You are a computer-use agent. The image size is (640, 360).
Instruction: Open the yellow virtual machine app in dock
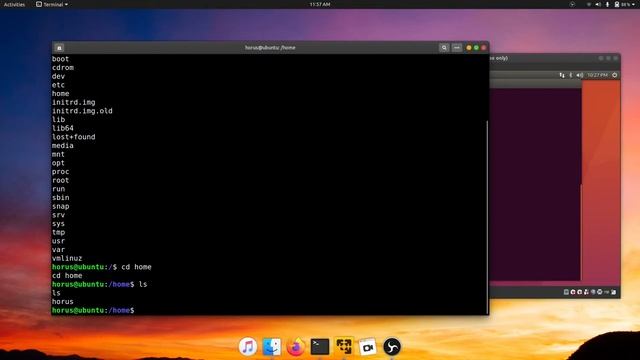[344, 347]
